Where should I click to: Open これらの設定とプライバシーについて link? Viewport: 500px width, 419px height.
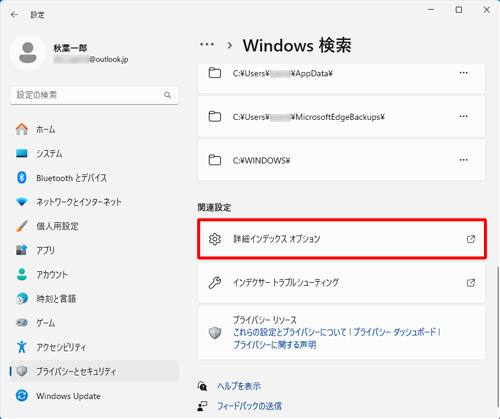point(290,332)
